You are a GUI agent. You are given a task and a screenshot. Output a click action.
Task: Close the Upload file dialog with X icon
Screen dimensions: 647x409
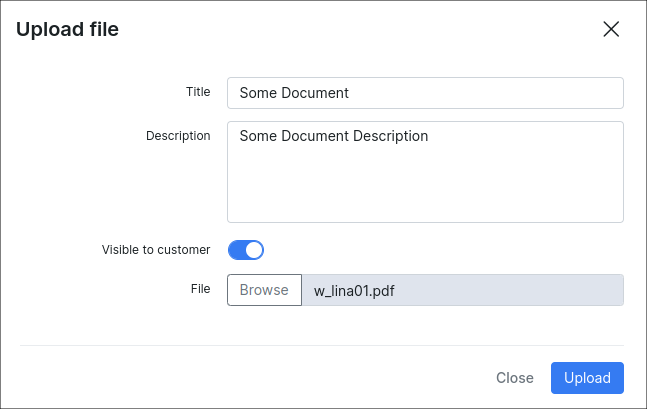point(611,29)
